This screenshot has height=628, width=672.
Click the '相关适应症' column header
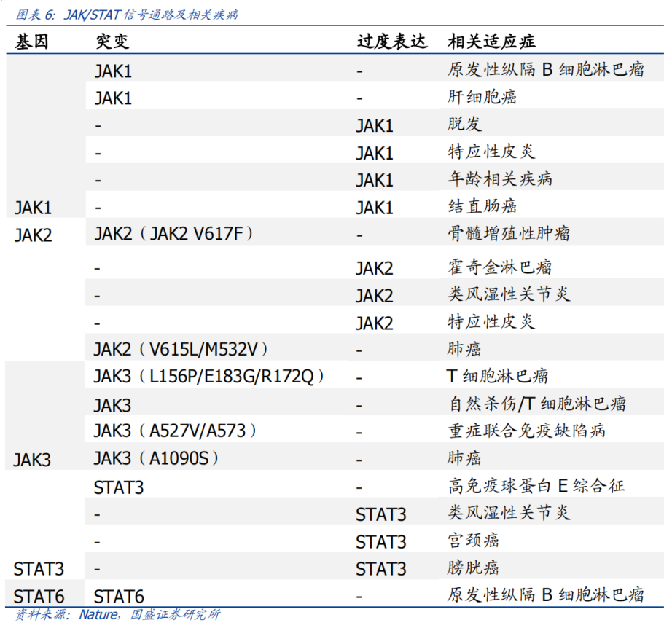[492, 42]
